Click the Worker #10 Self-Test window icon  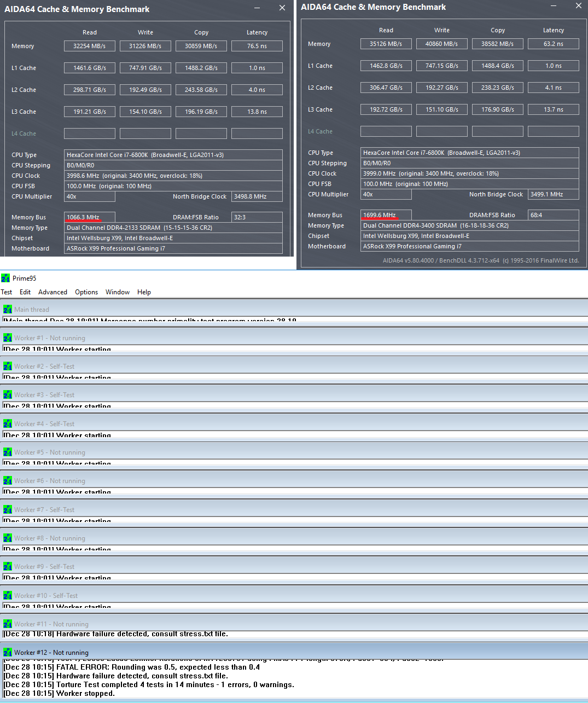(8, 595)
